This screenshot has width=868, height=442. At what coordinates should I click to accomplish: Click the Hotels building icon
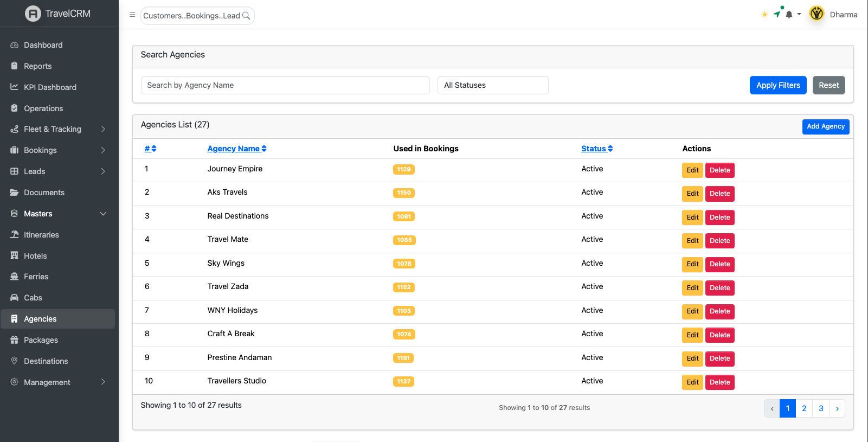click(15, 255)
